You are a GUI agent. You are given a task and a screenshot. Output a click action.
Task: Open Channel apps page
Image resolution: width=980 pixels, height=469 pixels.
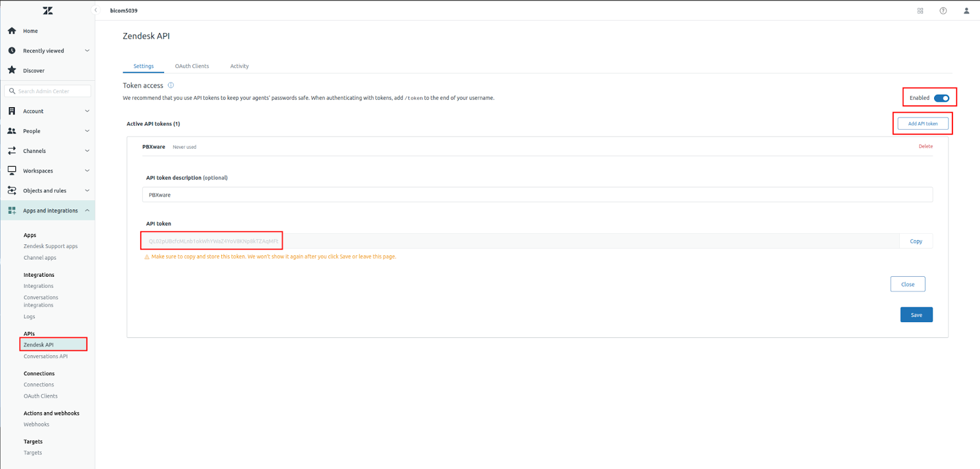[40, 258]
